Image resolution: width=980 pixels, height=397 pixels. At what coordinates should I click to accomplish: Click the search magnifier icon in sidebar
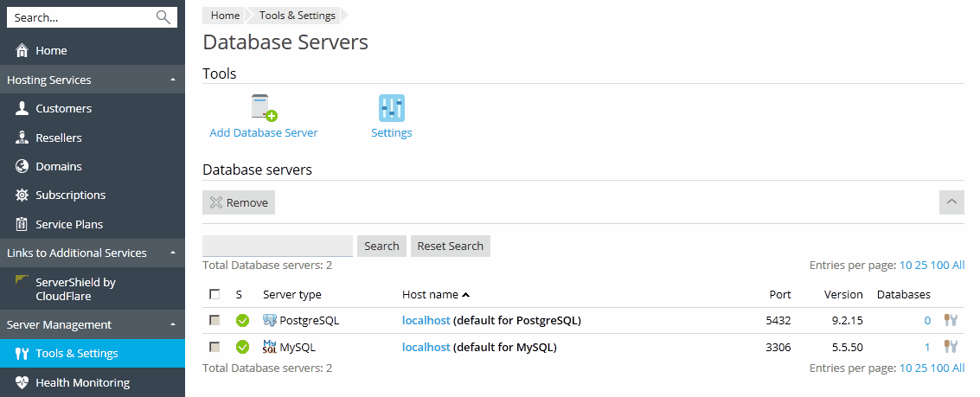(163, 17)
